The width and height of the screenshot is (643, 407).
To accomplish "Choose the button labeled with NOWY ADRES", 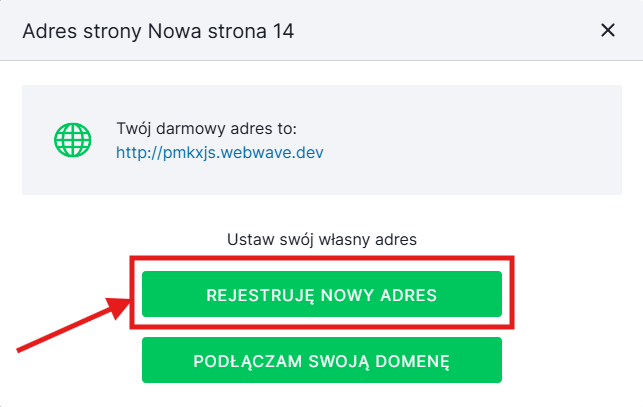I will pos(321,295).
